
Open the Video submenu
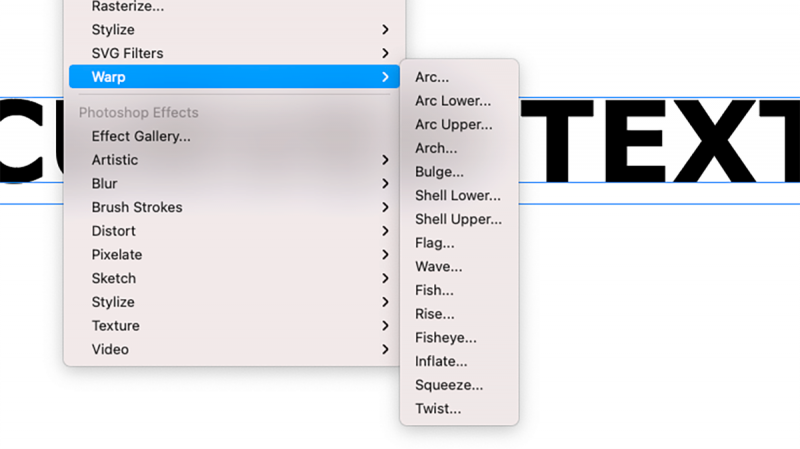[234, 350]
